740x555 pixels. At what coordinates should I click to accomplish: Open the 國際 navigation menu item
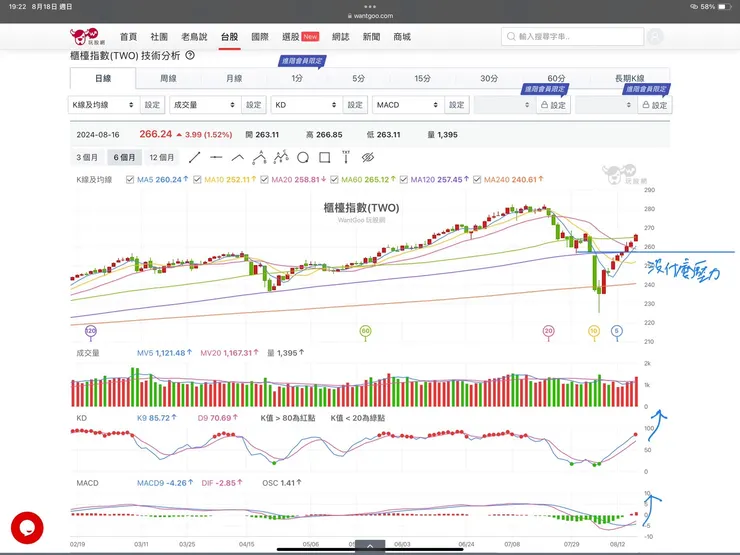260,37
